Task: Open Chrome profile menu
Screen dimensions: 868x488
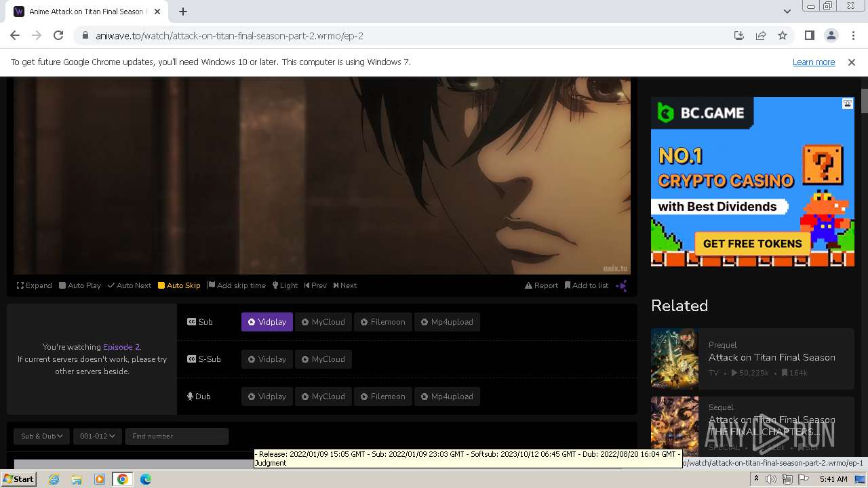Action: tap(831, 35)
